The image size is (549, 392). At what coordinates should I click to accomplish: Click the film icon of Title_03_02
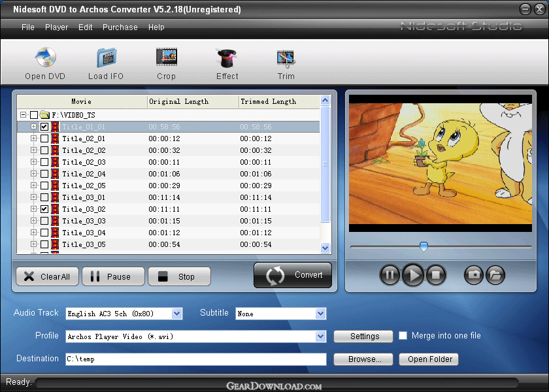(x=55, y=209)
